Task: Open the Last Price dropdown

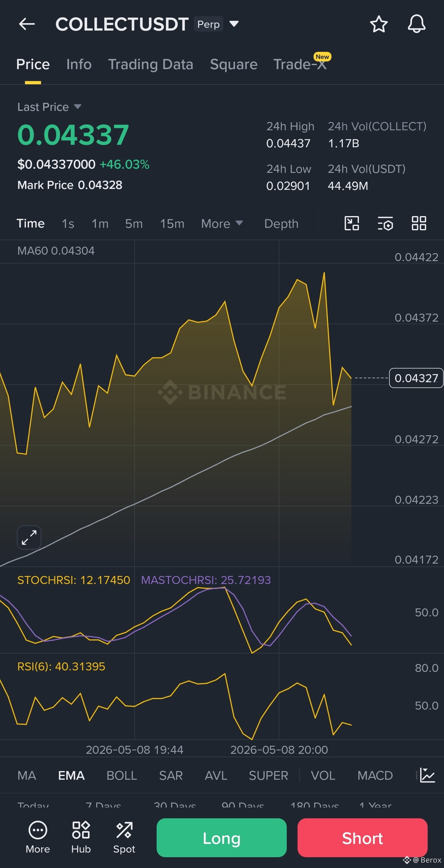Action: [49, 107]
